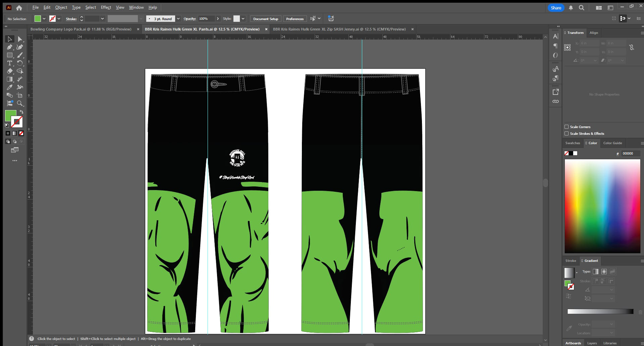Select the Artboard tool
644x346 pixels.
[x=20, y=95]
